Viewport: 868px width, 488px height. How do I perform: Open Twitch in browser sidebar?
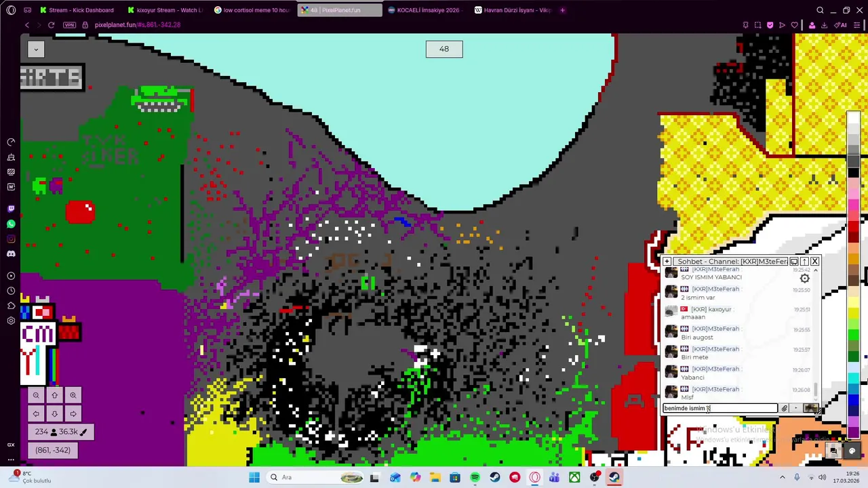click(x=11, y=209)
